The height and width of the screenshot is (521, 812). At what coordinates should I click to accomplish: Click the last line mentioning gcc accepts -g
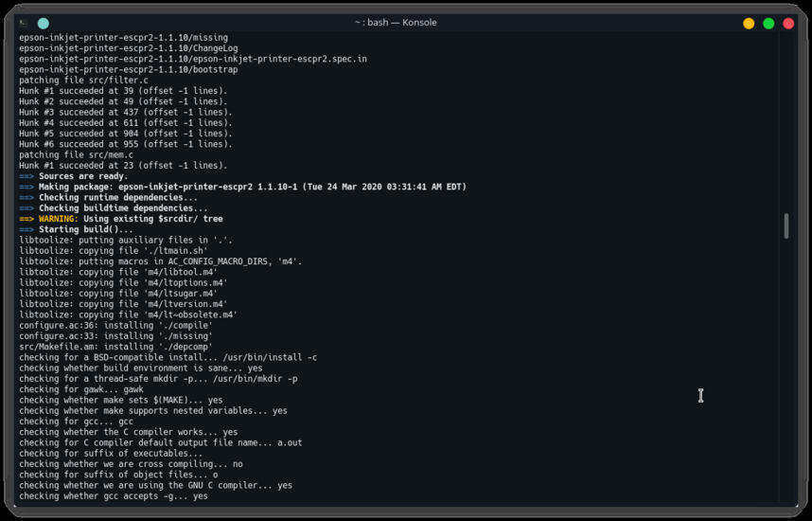click(x=114, y=496)
